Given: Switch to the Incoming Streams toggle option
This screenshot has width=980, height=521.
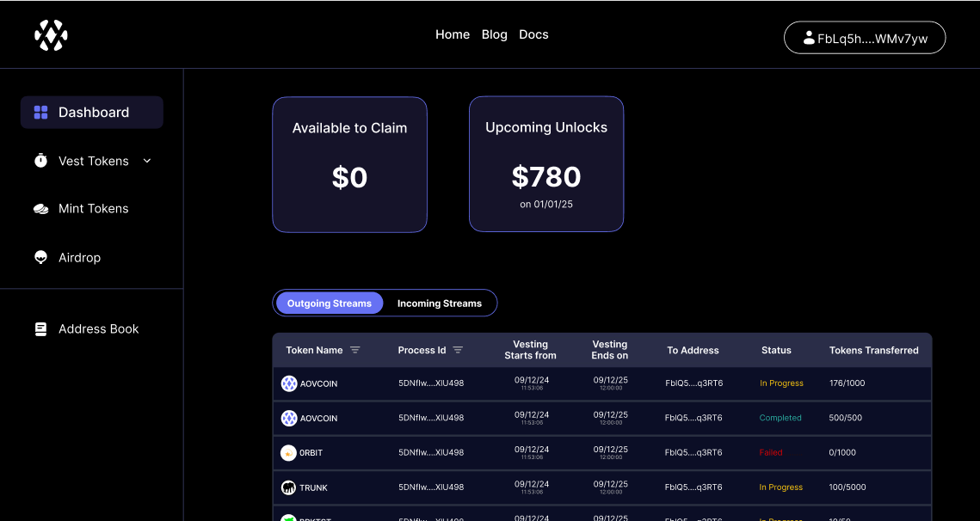Looking at the screenshot, I should (440, 303).
